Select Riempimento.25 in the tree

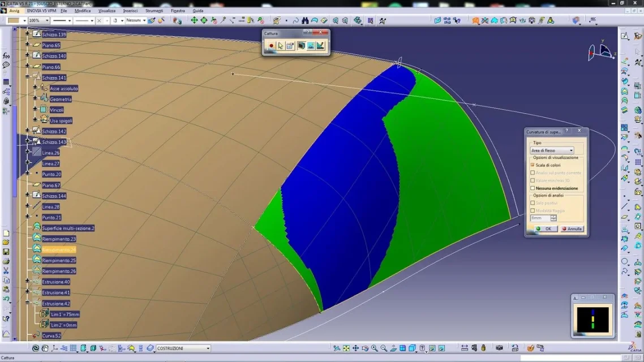coord(59,260)
